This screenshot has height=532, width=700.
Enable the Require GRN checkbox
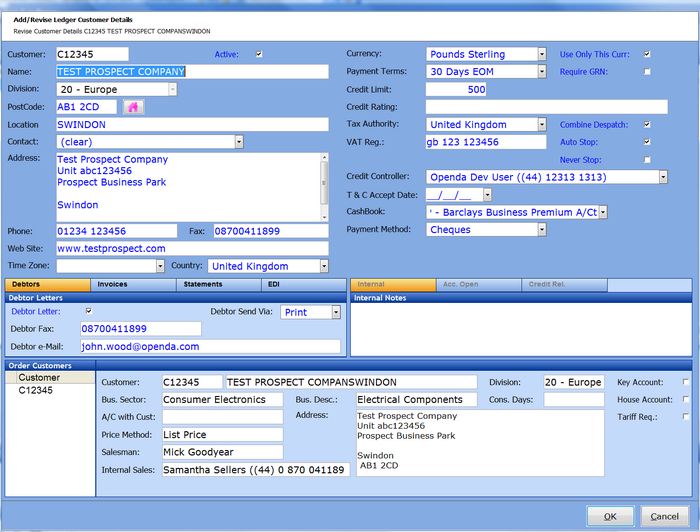click(x=647, y=71)
